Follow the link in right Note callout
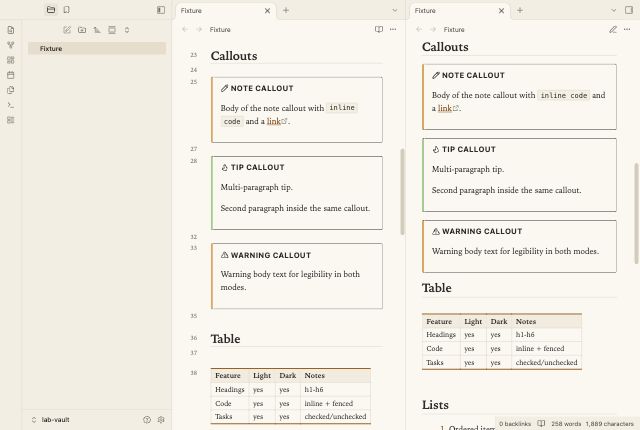Image resolution: width=640 pixels, height=430 pixels. [x=444, y=108]
